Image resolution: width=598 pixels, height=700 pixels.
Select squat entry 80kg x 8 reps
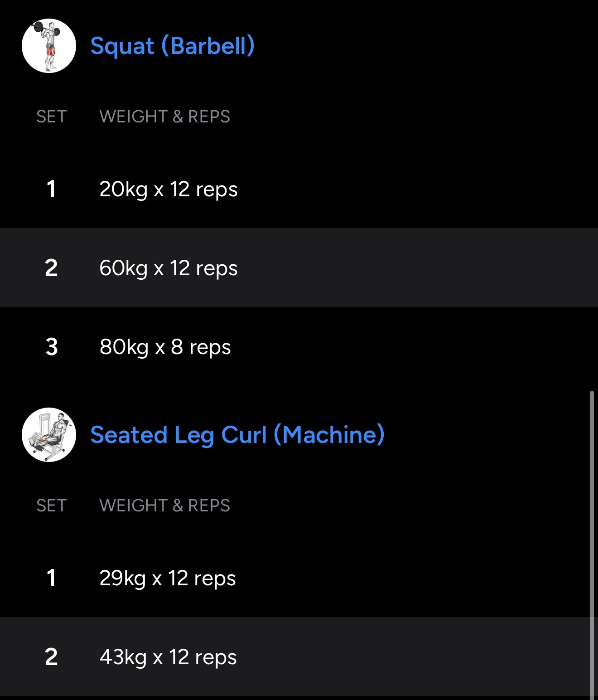[165, 347]
